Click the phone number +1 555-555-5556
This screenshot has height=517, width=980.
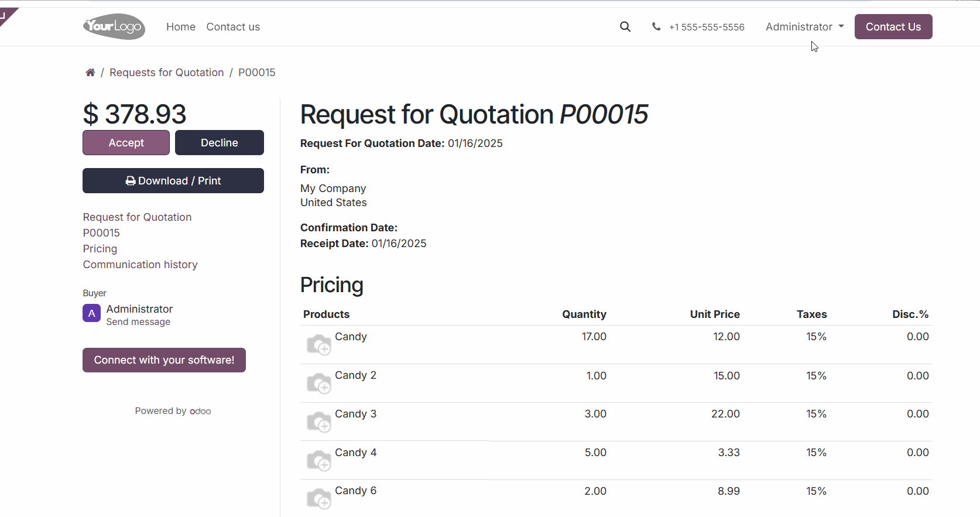[707, 27]
